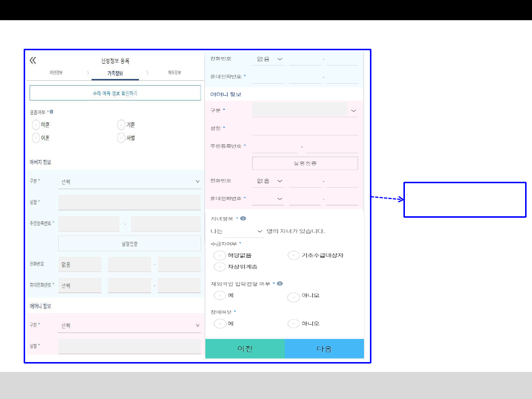
Task: Switch to the 개인정보 tab
Action: pyautogui.click(x=56, y=73)
